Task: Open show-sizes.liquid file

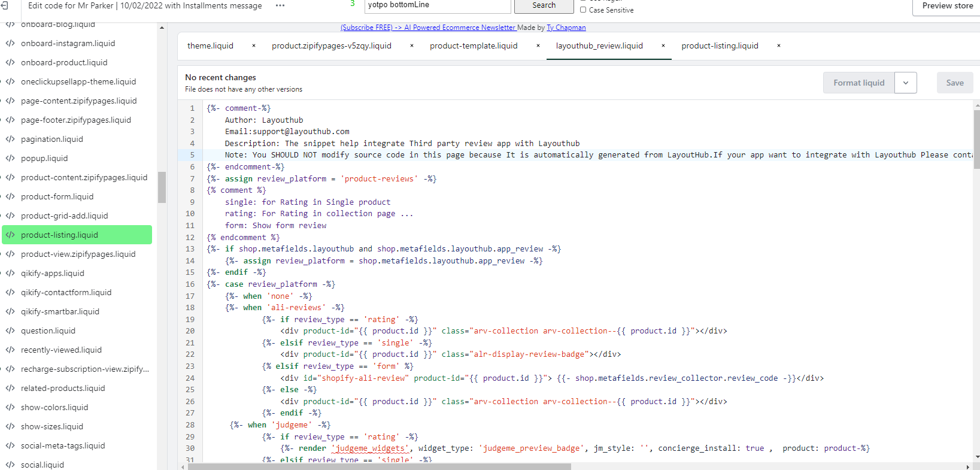Action: click(52, 426)
